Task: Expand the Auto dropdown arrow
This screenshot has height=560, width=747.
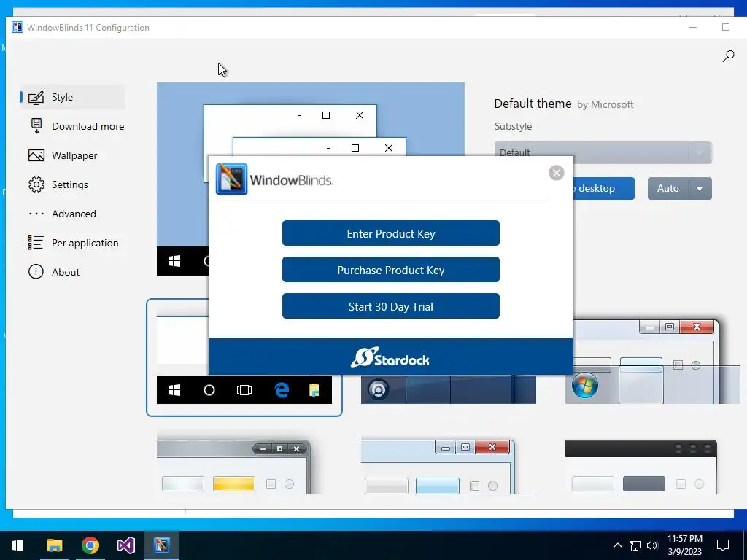Action: 700,189
